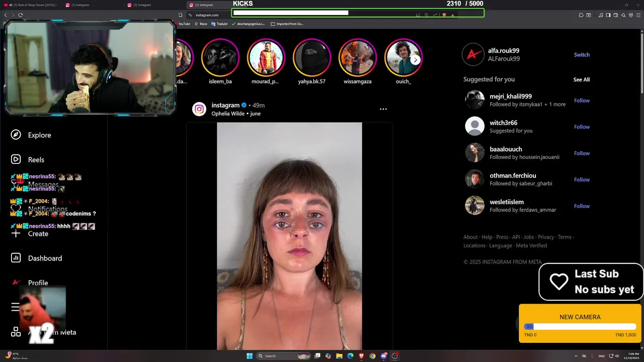Open Brave browser on the taskbar

362,356
